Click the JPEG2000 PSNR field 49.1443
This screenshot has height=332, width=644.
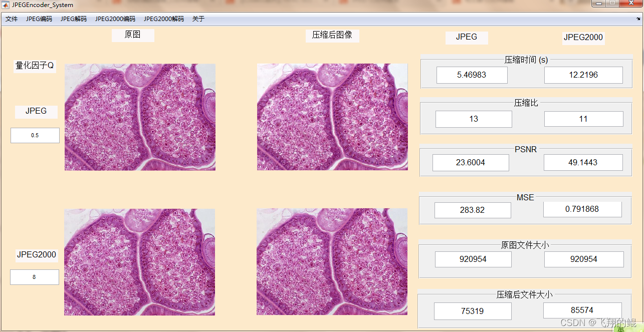click(x=583, y=163)
